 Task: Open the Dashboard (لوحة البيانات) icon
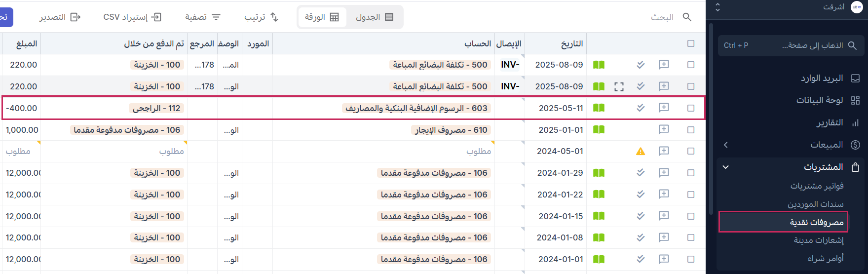[x=855, y=101]
